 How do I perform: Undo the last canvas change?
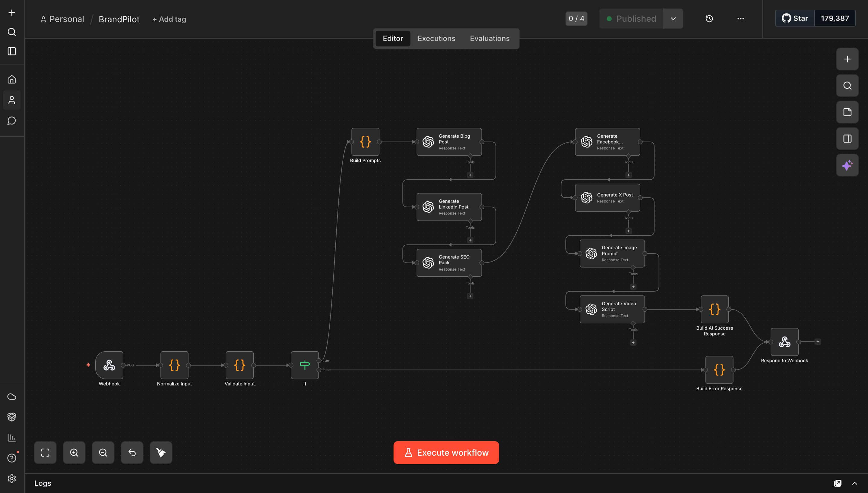(132, 452)
